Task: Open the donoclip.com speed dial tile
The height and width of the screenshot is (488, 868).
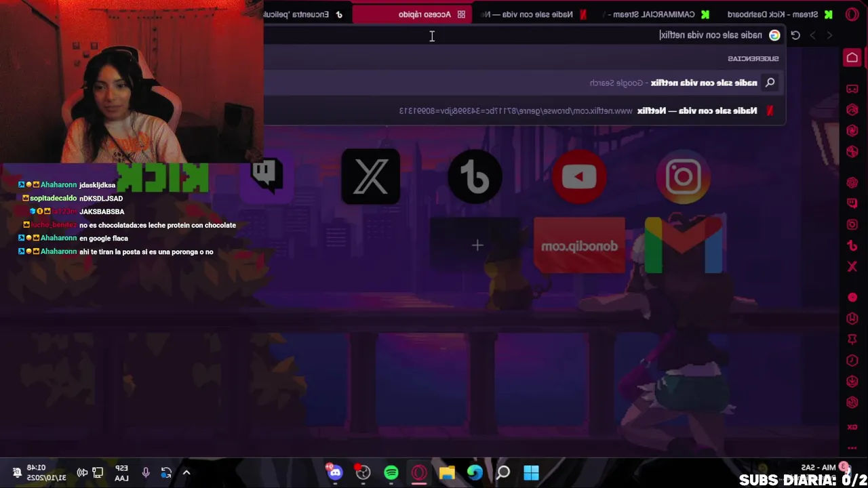Action: click(579, 245)
